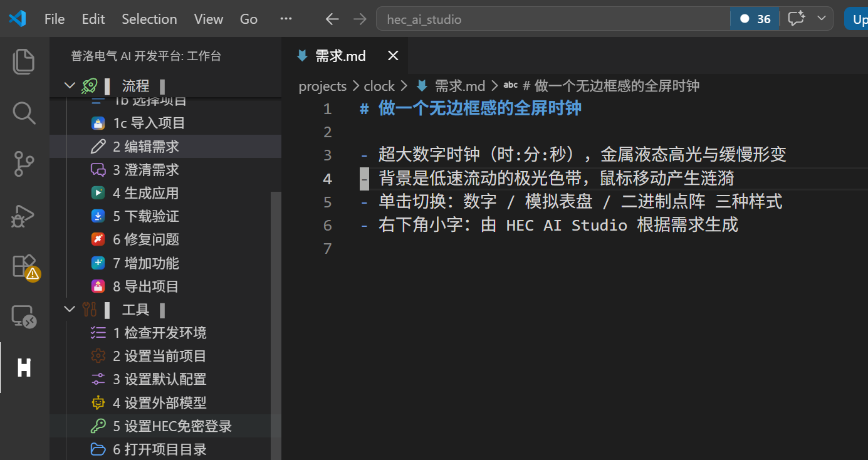
Task: Select the 需求.md editor tab
Action: (x=345, y=56)
